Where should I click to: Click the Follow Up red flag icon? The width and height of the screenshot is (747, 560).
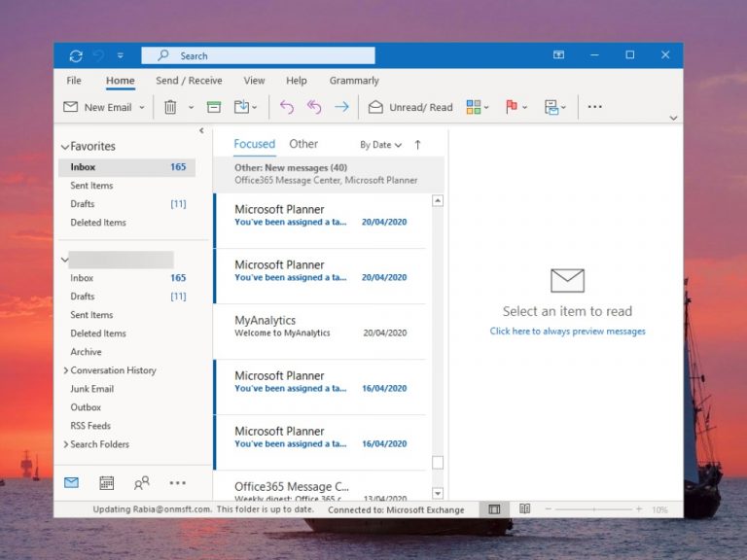click(x=512, y=107)
